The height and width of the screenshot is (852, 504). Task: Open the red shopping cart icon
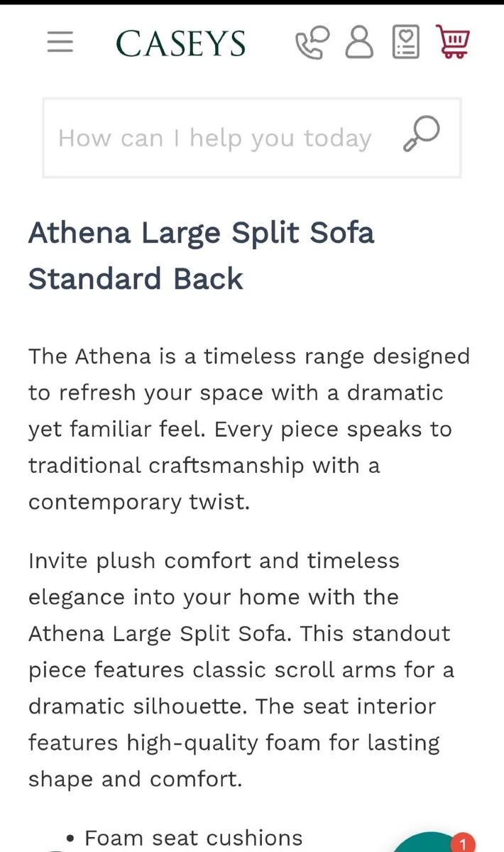(454, 41)
